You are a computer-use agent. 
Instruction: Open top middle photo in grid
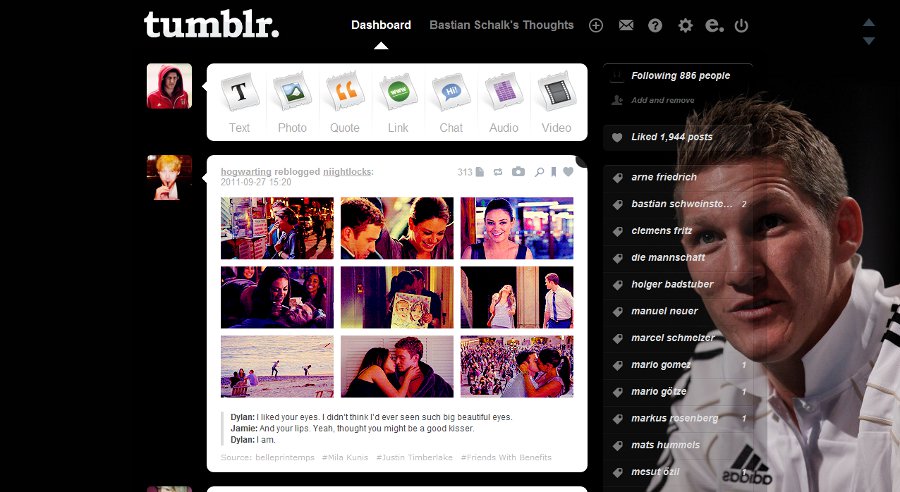click(x=397, y=228)
